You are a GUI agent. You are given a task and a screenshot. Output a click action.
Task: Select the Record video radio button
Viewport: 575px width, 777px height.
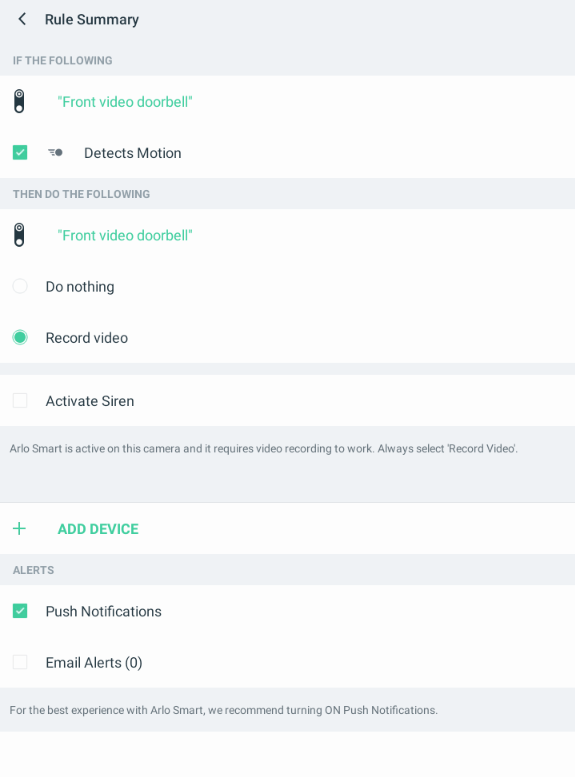click(20, 337)
